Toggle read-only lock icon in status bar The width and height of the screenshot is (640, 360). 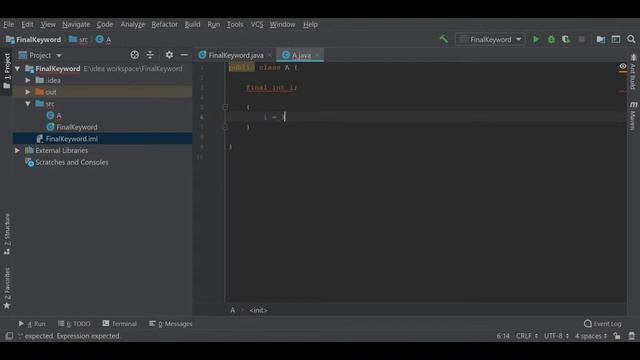pos(617,336)
